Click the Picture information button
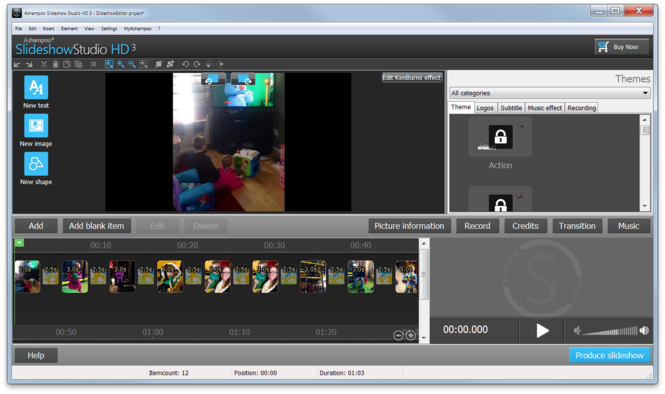Screen dimensions: 665x394 (x=409, y=226)
